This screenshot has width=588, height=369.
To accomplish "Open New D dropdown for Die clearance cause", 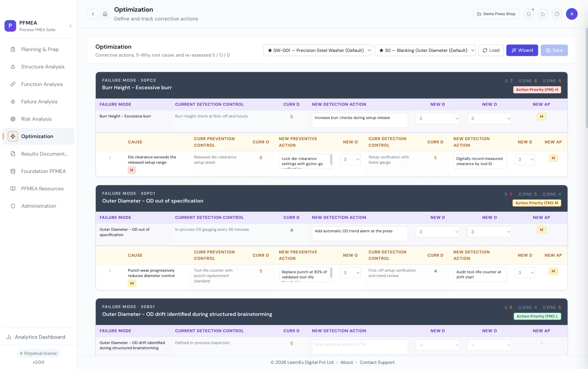I will coord(525,159).
